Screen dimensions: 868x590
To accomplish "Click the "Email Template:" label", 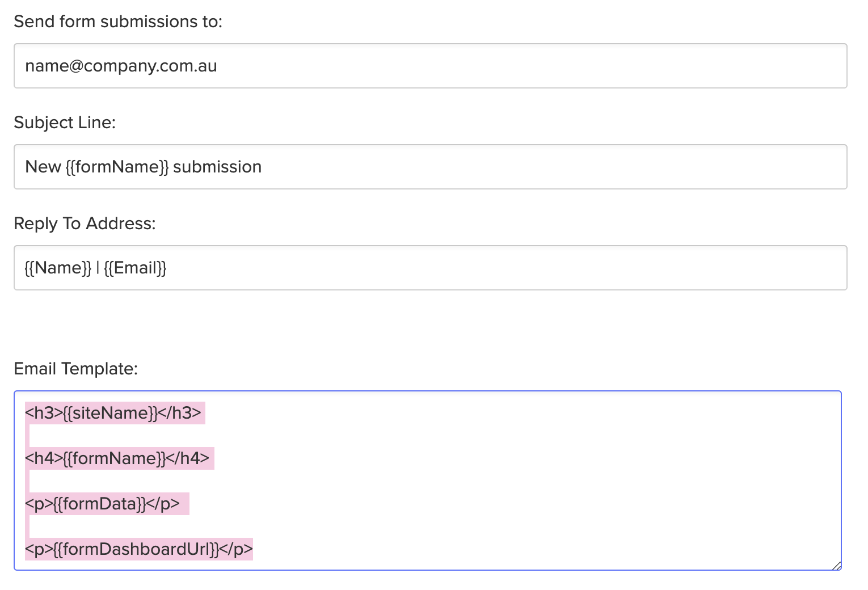I will click(x=75, y=369).
